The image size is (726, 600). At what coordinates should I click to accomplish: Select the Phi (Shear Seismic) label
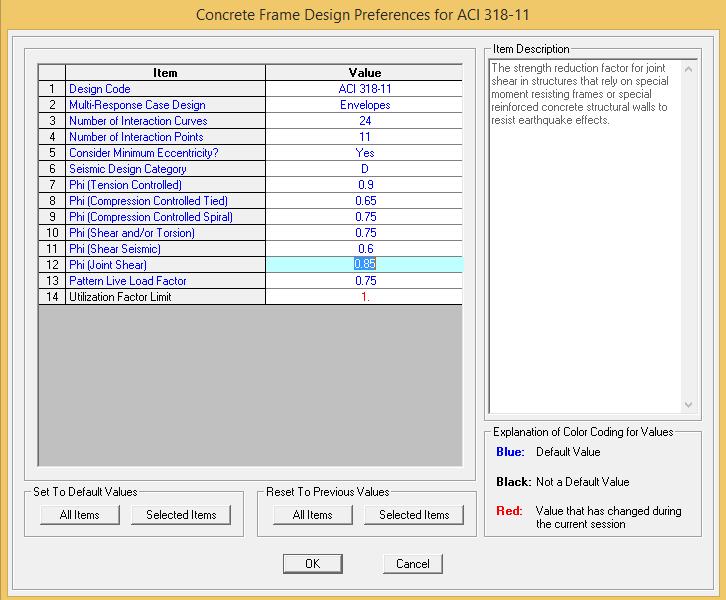click(165, 249)
